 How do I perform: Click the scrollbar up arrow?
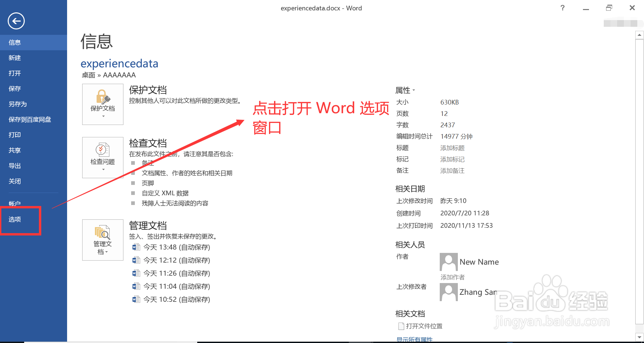click(x=640, y=35)
